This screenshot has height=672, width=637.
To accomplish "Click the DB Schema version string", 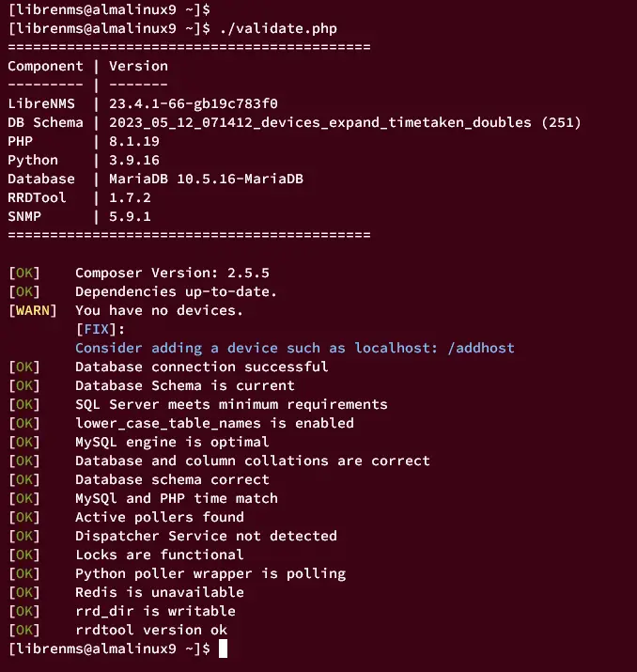I will (345, 122).
